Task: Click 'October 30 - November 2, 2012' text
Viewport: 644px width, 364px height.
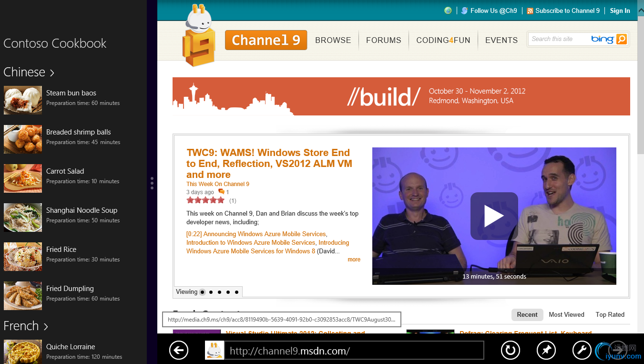Action: (x=477, y=91)
